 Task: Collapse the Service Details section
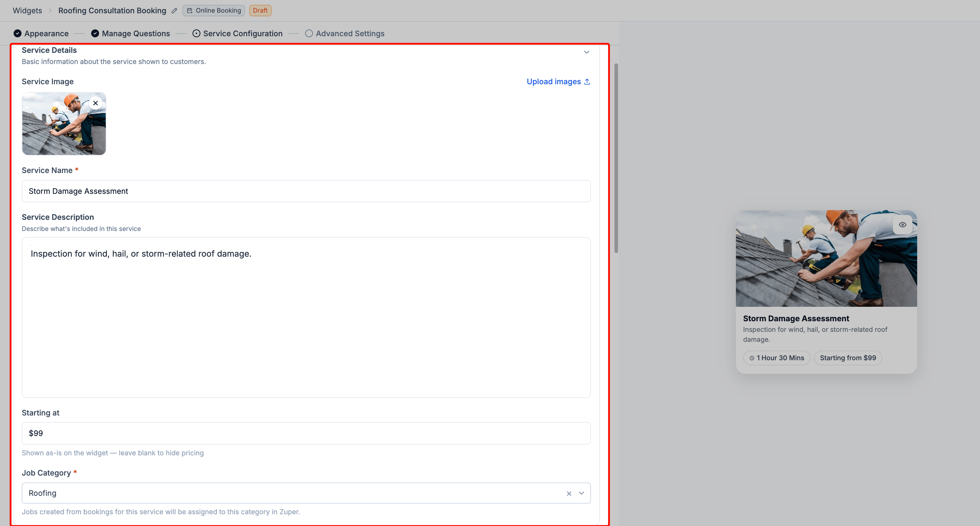(x=587, y=52)
